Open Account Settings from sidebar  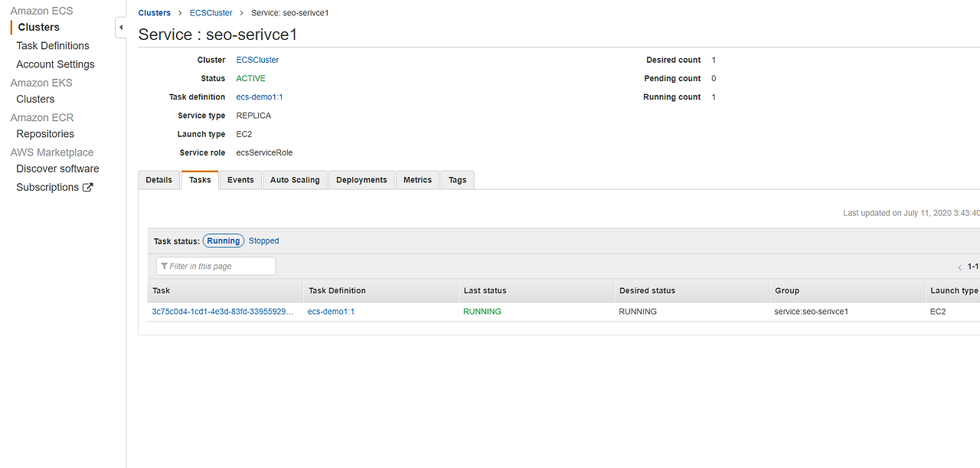point(55,64)
